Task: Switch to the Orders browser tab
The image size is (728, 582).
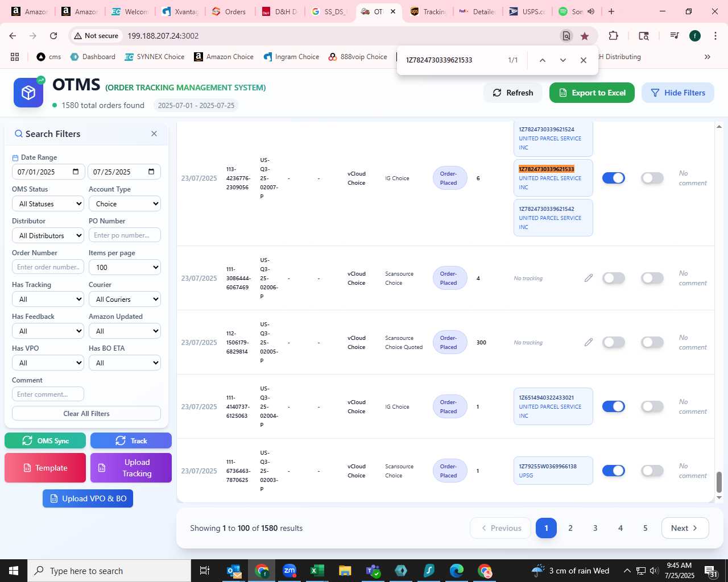Action: [x=229, y=11]
